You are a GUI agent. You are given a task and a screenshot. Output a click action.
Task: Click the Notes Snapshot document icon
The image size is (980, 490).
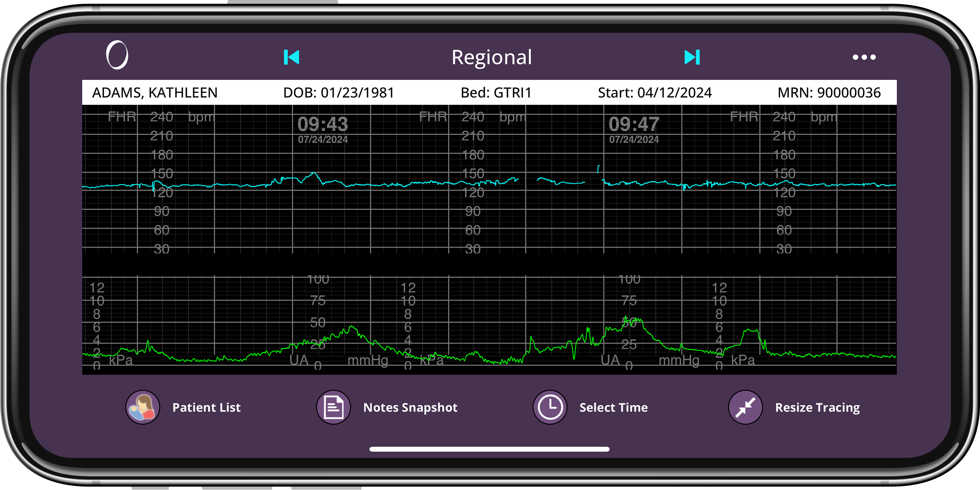333,407
